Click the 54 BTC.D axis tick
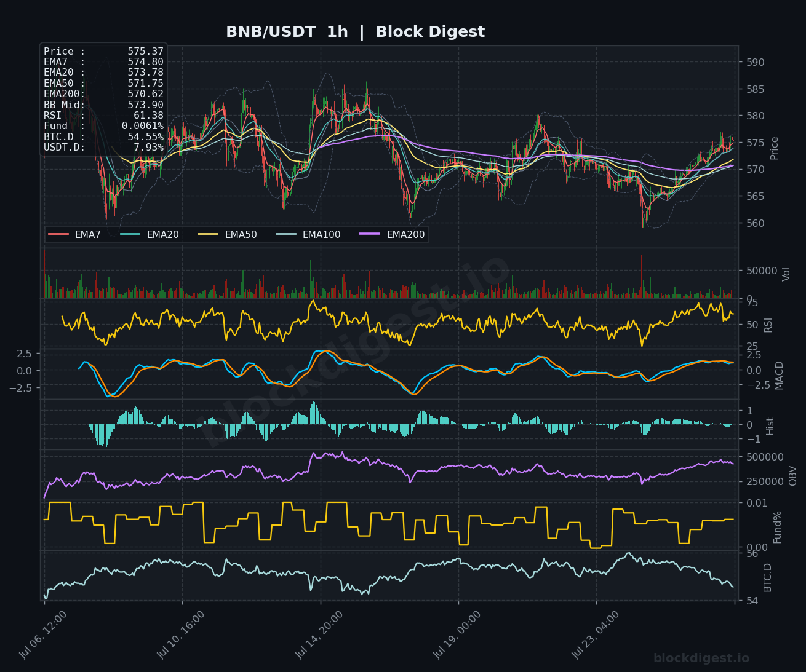Image resolution: width=806 pixels, height=672 pixels. pyautogui.click(x=752, y=601)
